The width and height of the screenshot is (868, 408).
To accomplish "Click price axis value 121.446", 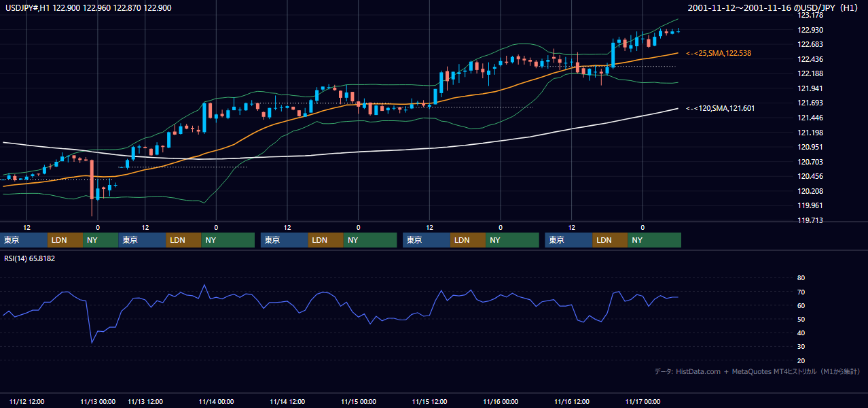I will pos(810,118).
